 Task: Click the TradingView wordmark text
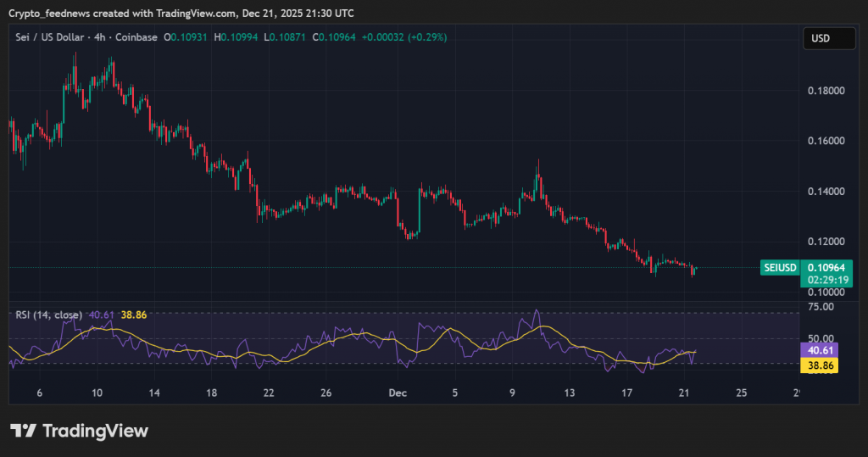tap(95, 431)
